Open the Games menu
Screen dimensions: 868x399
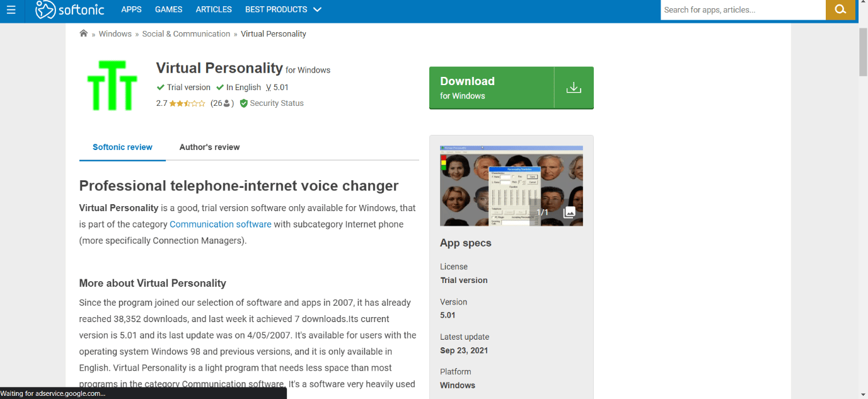pyautogui.click(x=168, y=9)
